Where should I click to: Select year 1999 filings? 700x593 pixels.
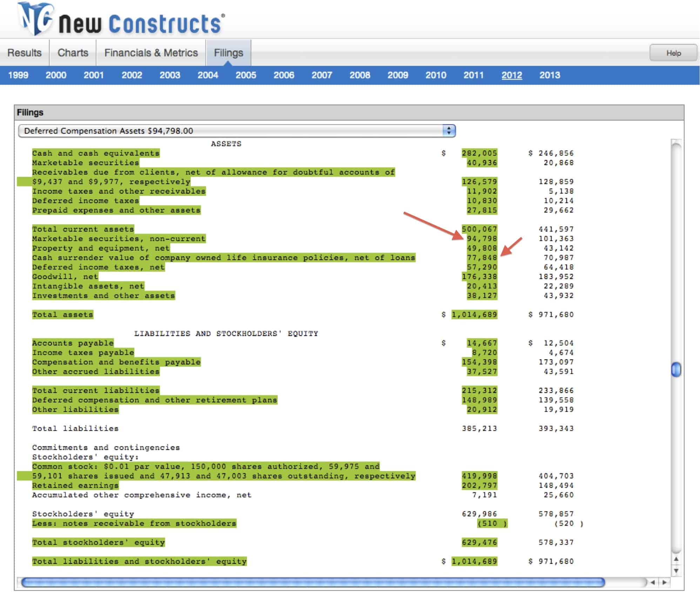tap(18, 75)
